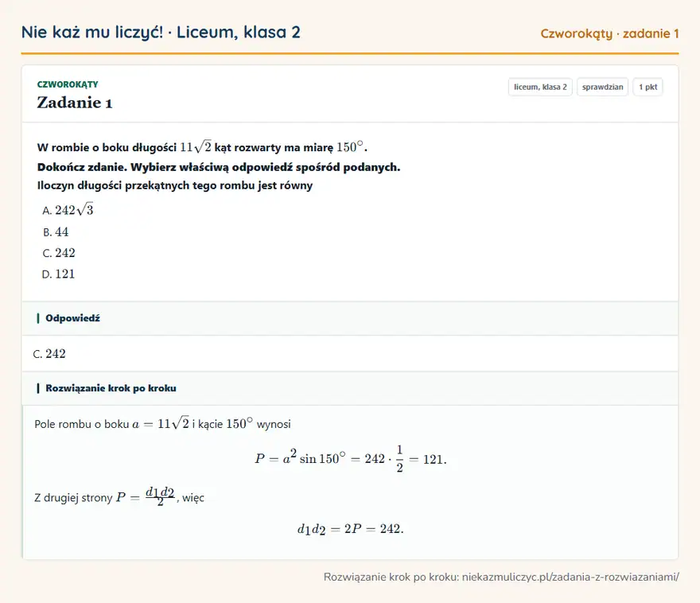Click the final equation d₁d₂ = 2P = 242
This screenshot has height=603, width=700.
351,529
